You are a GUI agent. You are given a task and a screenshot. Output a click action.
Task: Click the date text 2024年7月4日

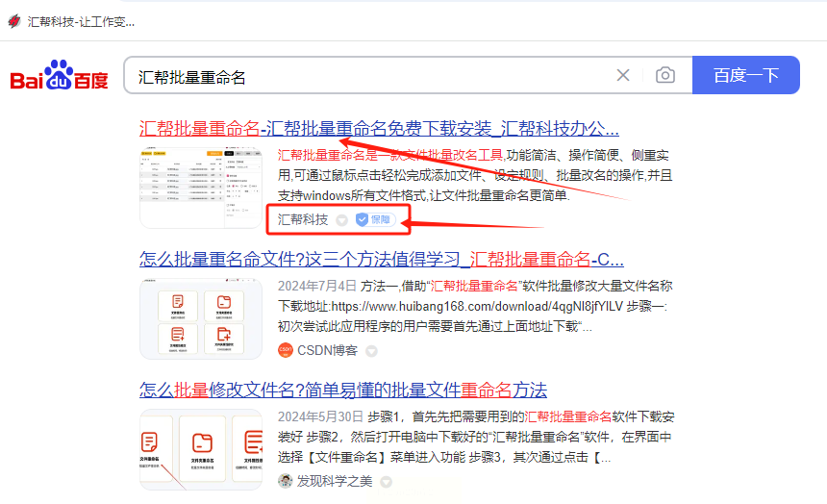click(x=317, y=286)
